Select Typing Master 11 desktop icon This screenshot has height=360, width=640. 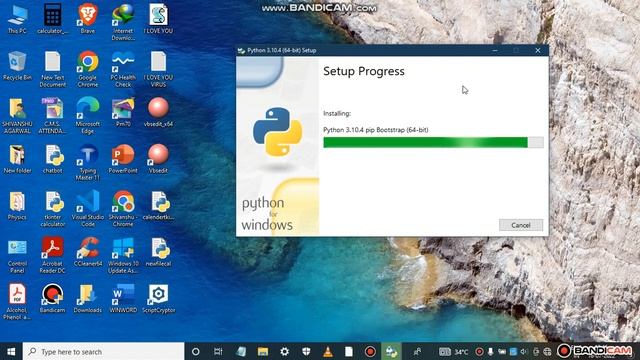tap(88, 162)
